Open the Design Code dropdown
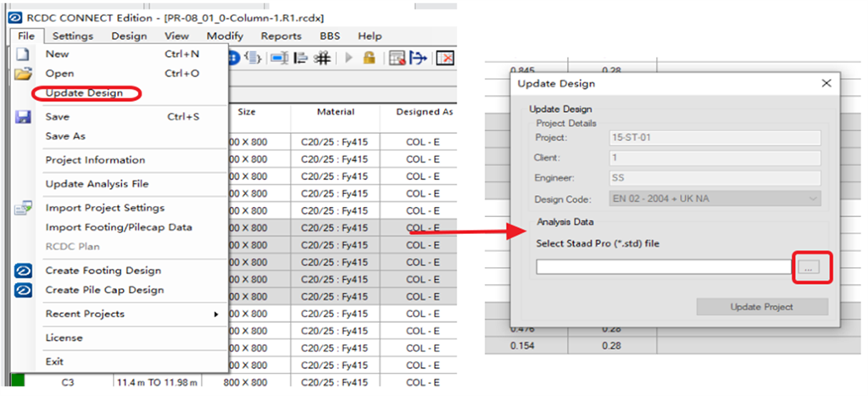 point(715,198)
